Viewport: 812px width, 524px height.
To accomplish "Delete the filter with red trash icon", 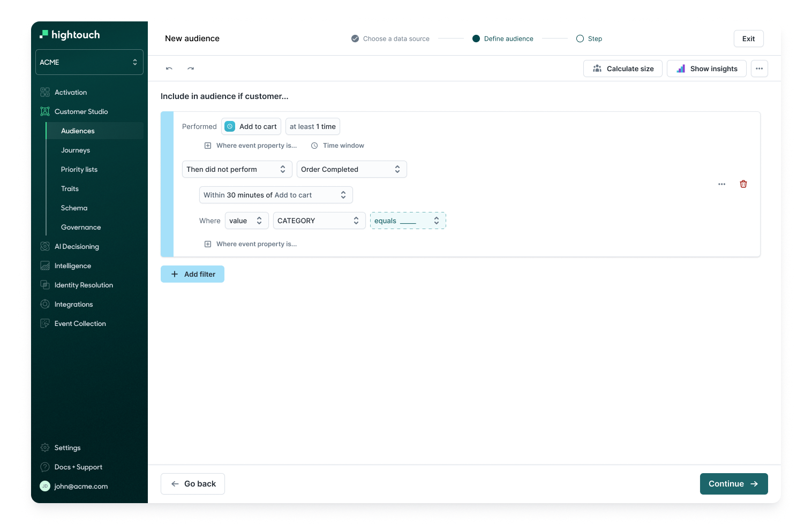I will (x=743, y=184).
